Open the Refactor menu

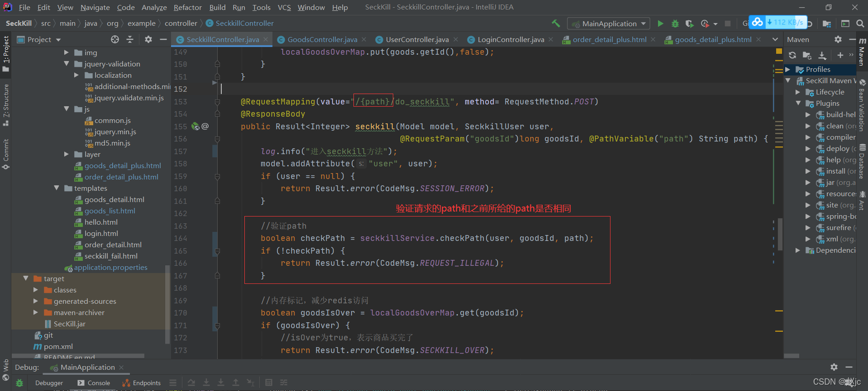point(187,7)
